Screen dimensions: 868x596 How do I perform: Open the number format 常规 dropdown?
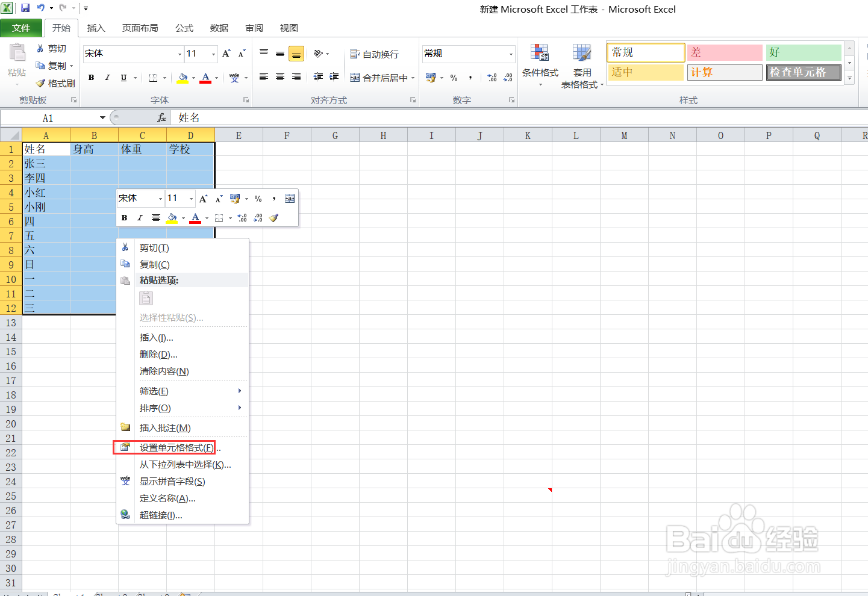pyautogui.click(x=511, y=54)
